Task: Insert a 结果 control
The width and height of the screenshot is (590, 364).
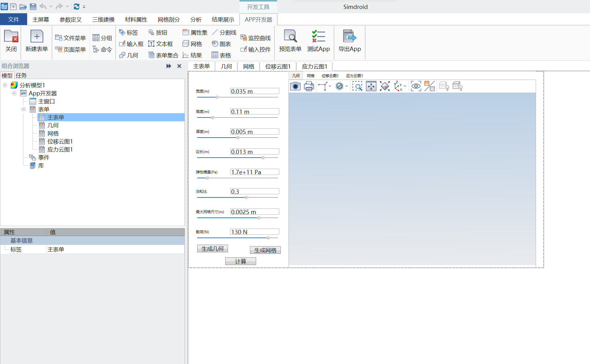Action: (192, 55)
